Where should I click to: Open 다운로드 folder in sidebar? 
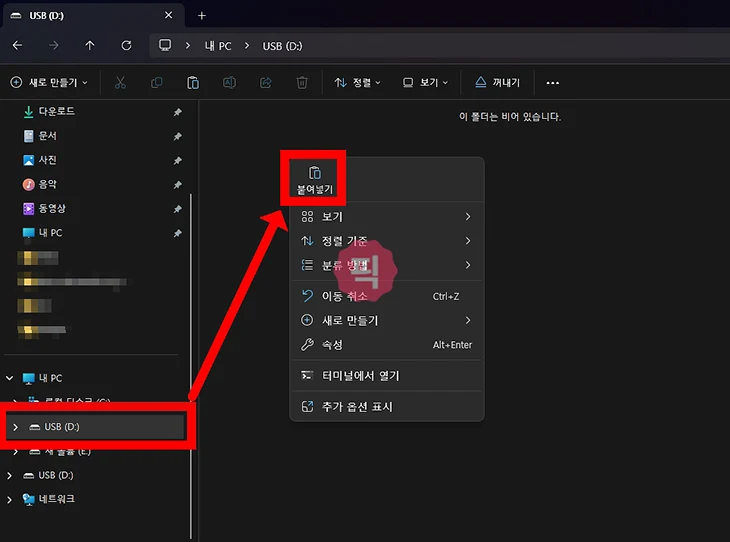(x=56, y=111)
